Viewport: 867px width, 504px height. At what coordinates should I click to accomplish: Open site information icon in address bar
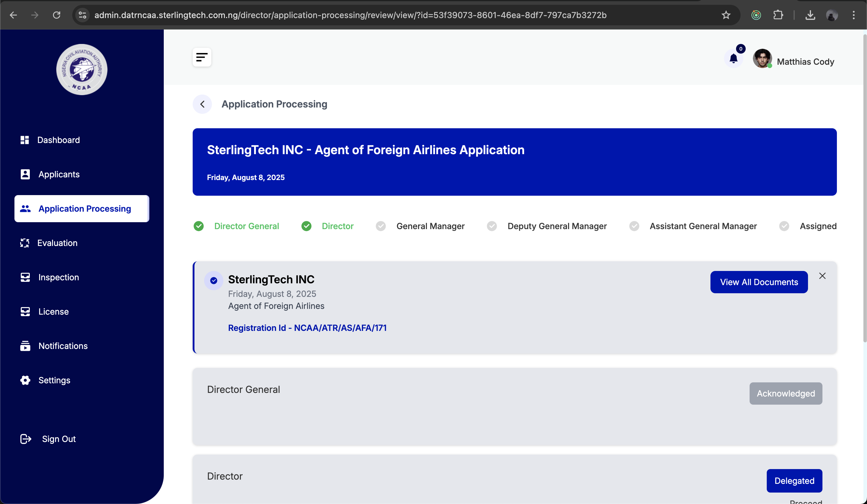point(82,15)
